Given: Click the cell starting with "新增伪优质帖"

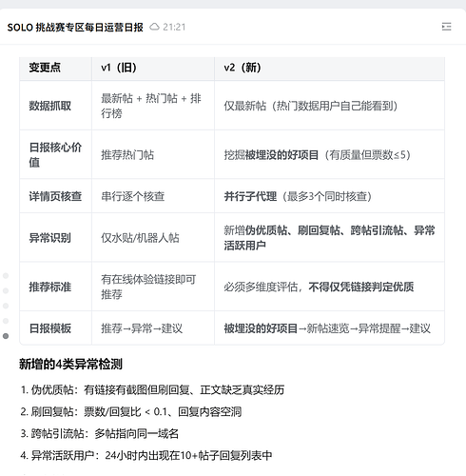Looking at the screenshot, I should pos(329,237).
